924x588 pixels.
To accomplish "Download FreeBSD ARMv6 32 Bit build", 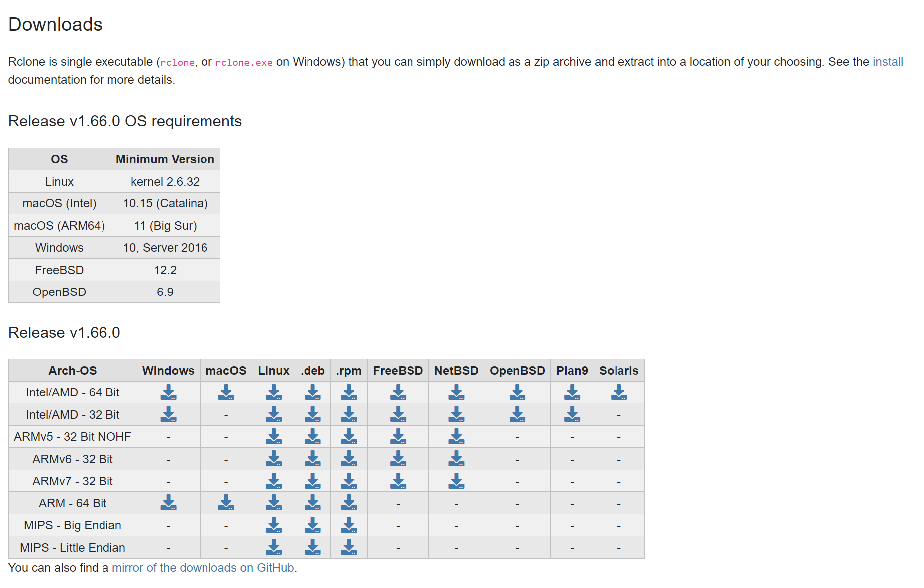I will point(398,459).
